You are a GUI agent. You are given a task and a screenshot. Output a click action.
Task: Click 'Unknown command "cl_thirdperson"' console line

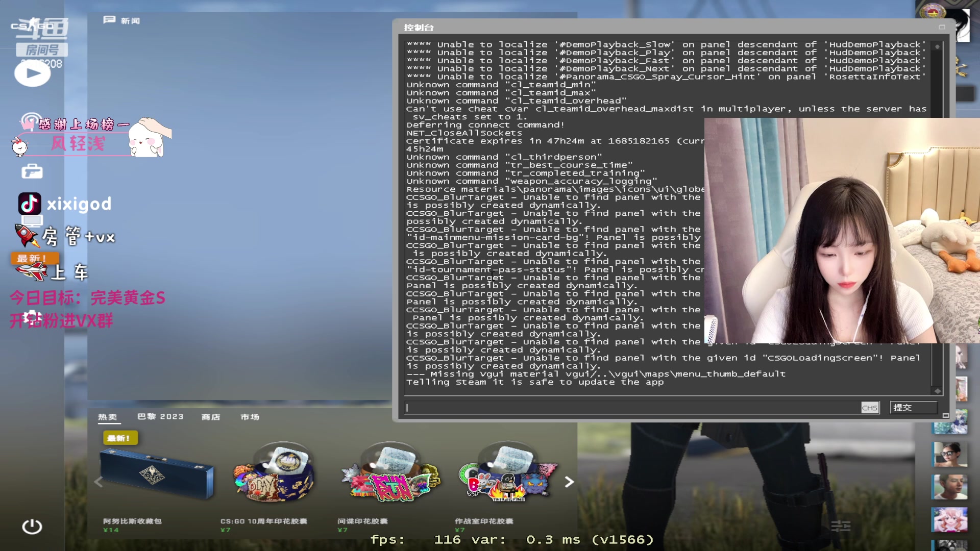(504, 157)
